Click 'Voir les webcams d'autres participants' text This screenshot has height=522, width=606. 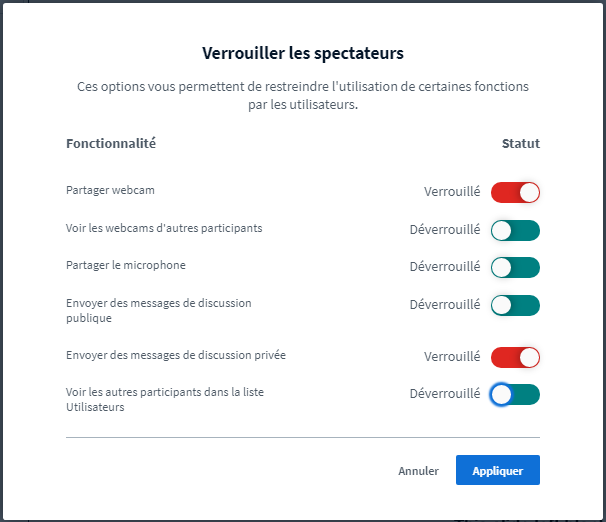[x=164, y=228]
